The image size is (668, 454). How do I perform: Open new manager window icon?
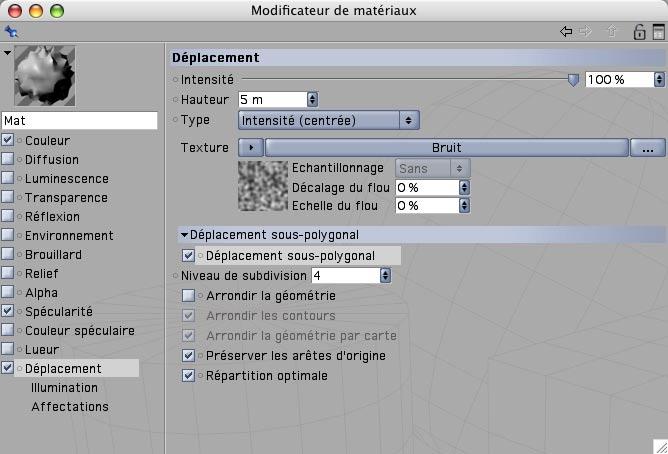(x=659, y=32)
